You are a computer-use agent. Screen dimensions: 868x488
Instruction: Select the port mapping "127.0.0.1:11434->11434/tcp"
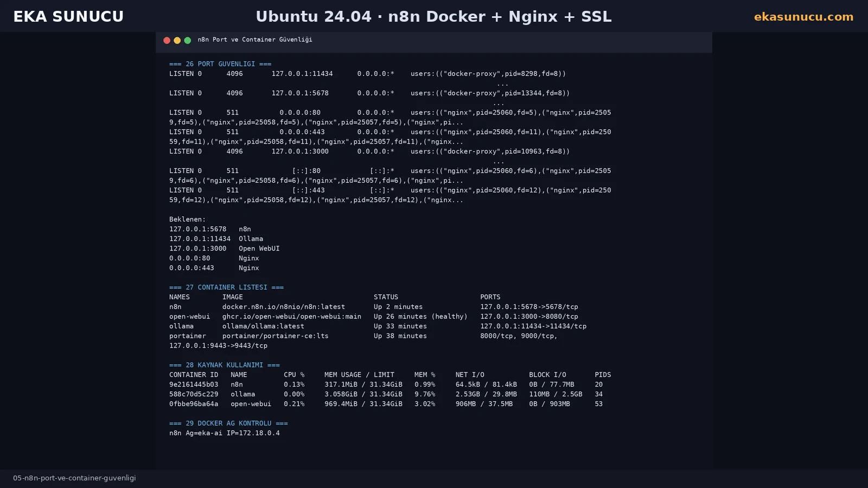coord(533,326)
